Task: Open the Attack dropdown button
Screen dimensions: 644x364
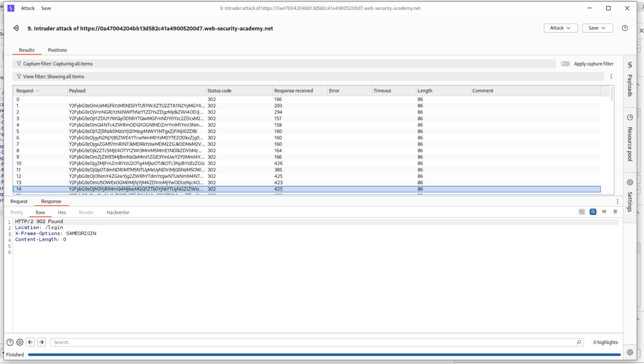Action: [561, 28]
